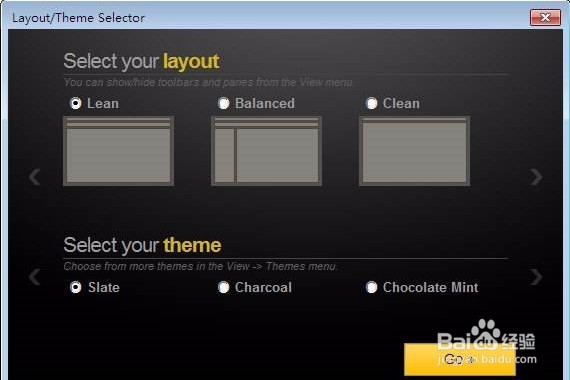Click the Clean layout label
The width and height of the screenshot is (570, 380).
[401, 104]
